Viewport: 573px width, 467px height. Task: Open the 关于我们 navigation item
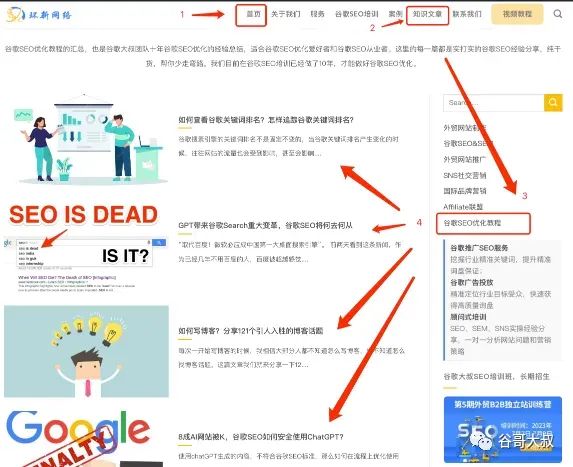coord(286,14)
